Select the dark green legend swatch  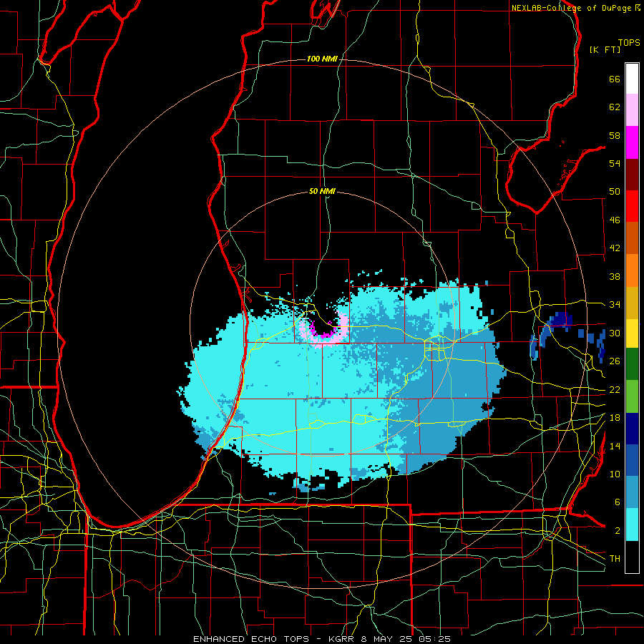click(x=632, y=364)
